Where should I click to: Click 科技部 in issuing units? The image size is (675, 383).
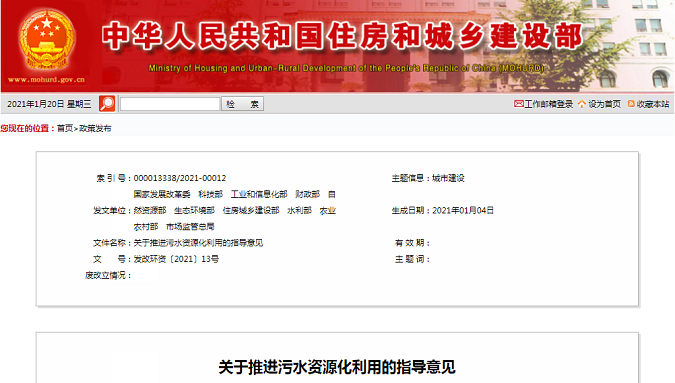pos(211,195)
